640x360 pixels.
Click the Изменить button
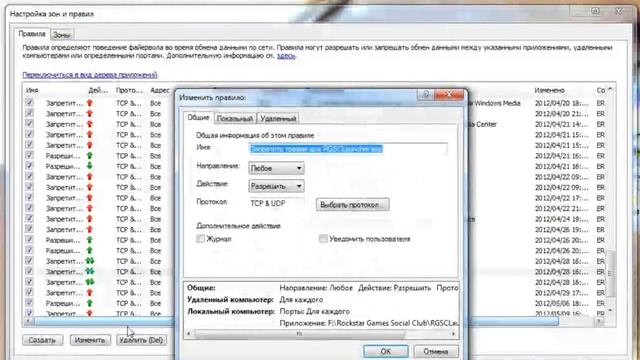click(90, 340)
